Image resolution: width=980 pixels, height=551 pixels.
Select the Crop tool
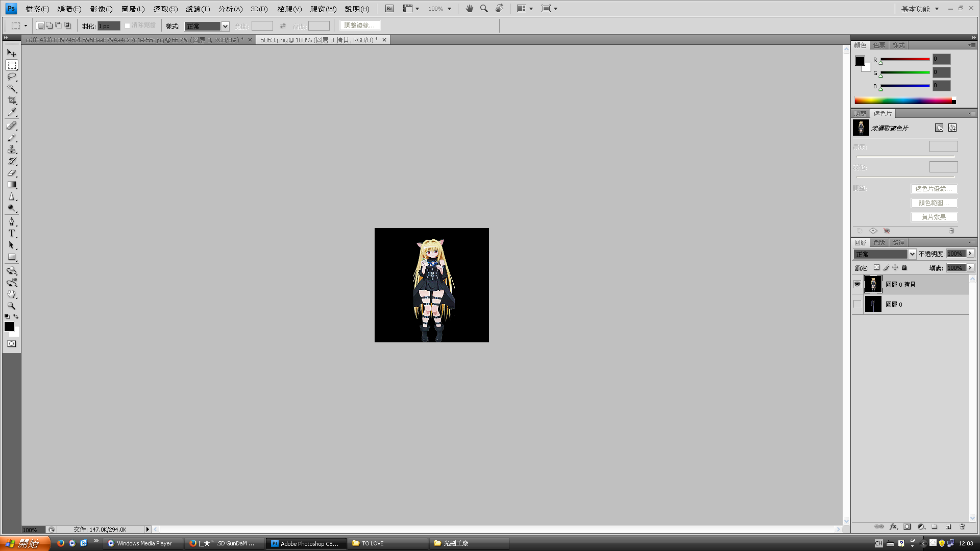[x=12, y=101]
